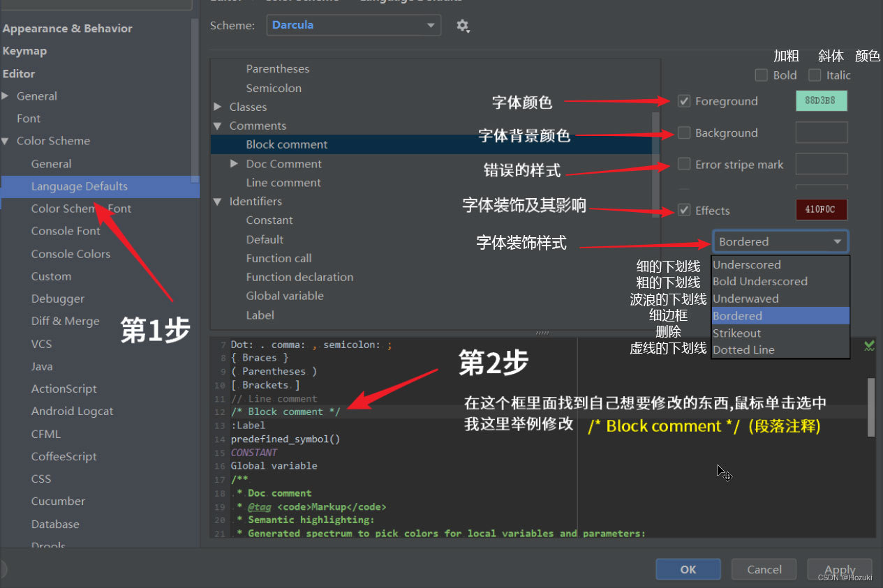Open Debugger color settings
This screenshot has width=883, height=588.
[58, 299]
